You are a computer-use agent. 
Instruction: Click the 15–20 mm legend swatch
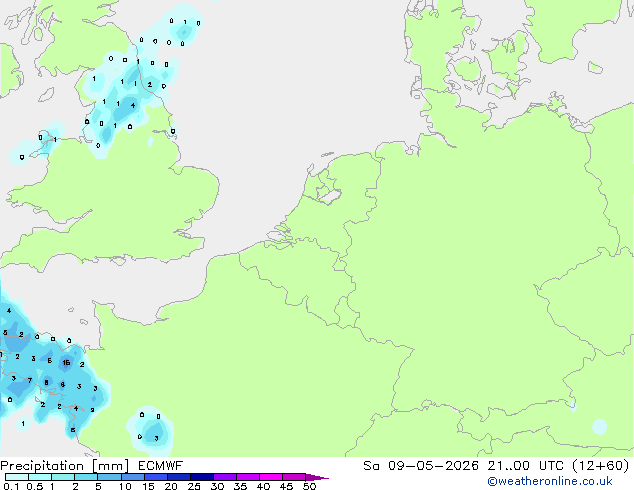(x=155, y=477)
